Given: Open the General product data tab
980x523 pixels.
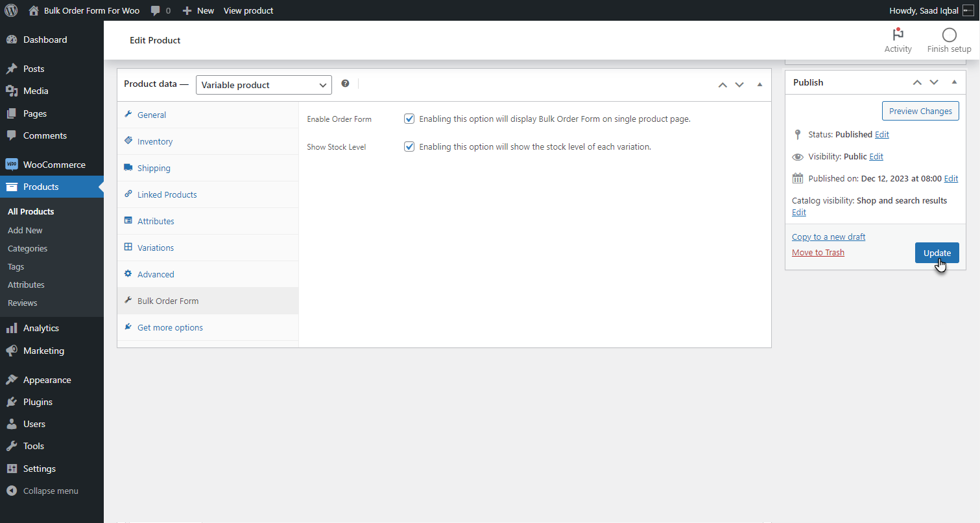Looking at the screenshot, I should (208, 115).
